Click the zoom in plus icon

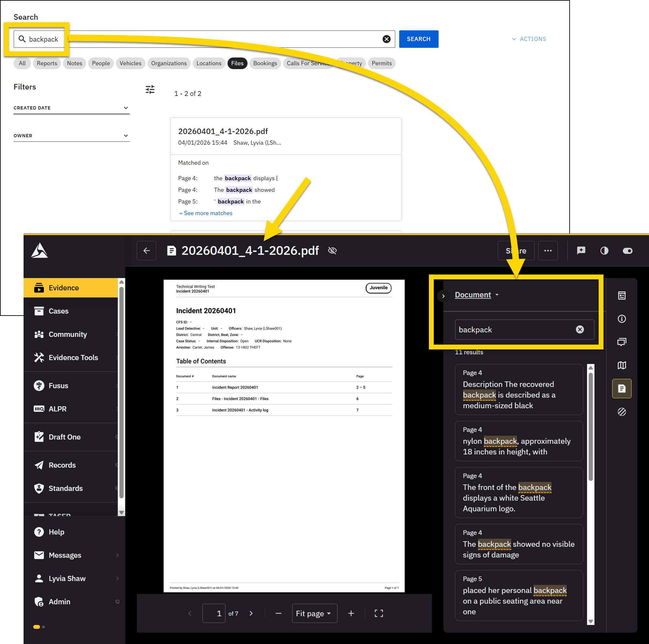(351, 613)
